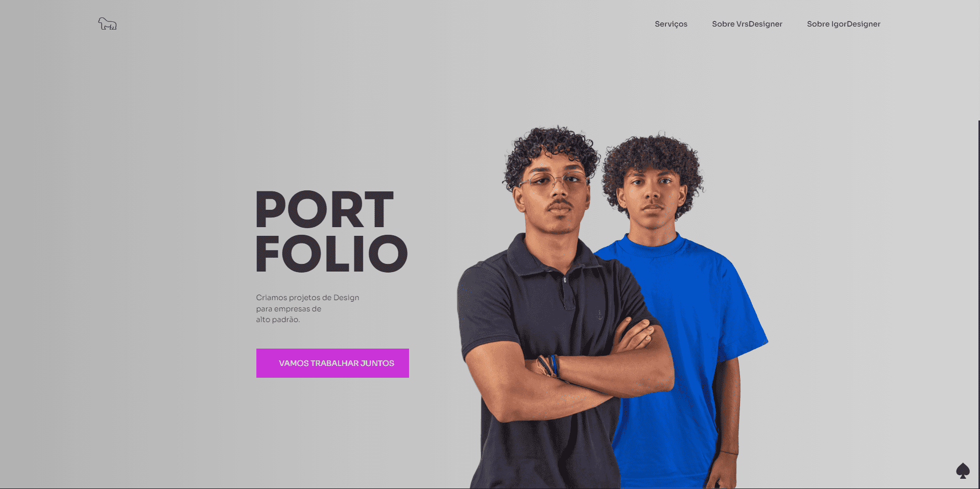Click the FOLIO heading word
980x489 pixels.
[x=331, y=254]
